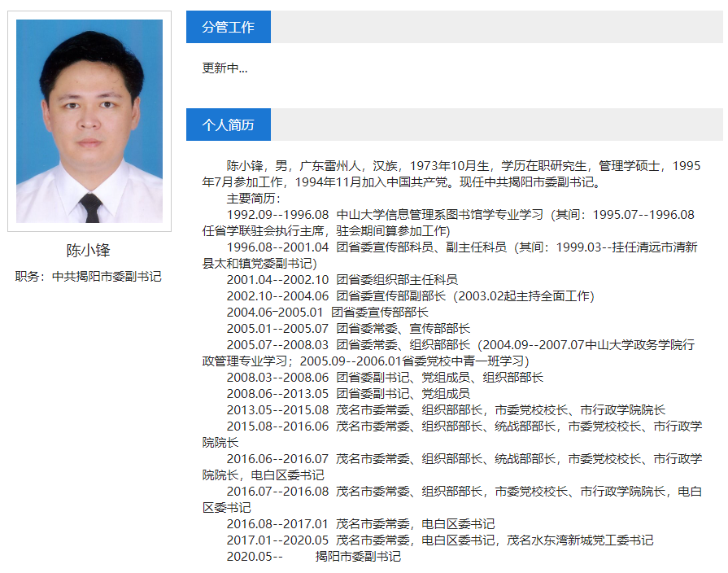Click the 更新中... placeholder text
Image resolution: width=728 pixels, height=573 pixels.
225,68
